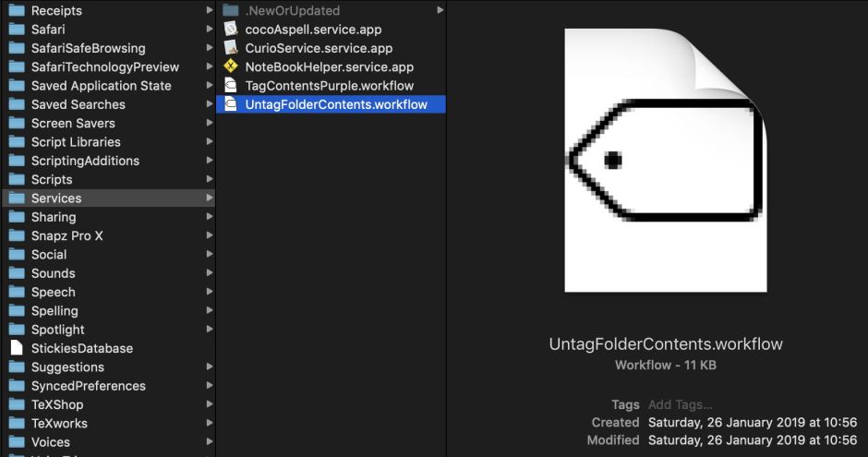The height and width of the screenshot is (457, 868).
Task: Click the cocoAspell.service.app icon
Action: click(230, 30)
